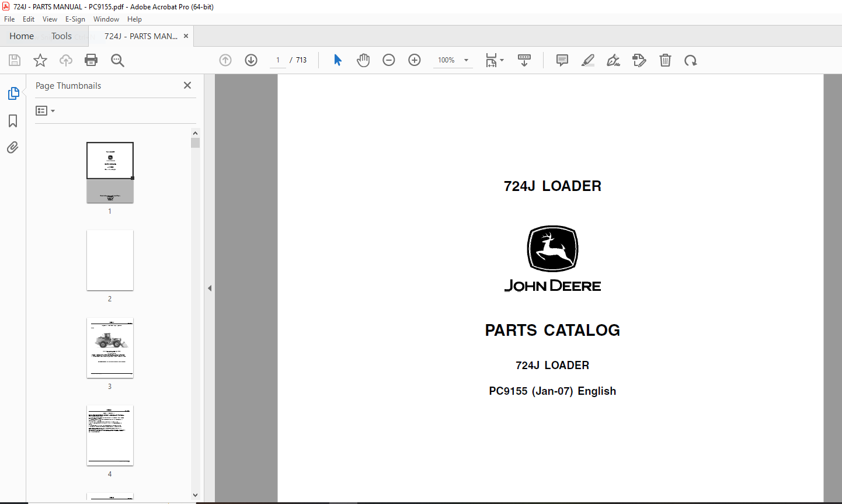Add the document to starred files
The height and width of the screenshot is (504, 842).
coord(40,60)
